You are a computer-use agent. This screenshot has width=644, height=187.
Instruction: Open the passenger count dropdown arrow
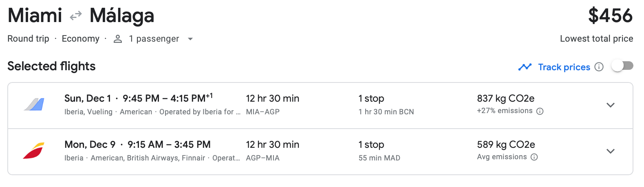190,39
